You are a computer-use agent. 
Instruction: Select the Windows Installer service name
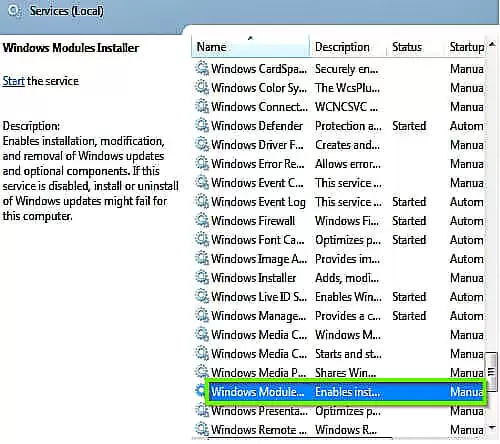(x=253, y=278)
